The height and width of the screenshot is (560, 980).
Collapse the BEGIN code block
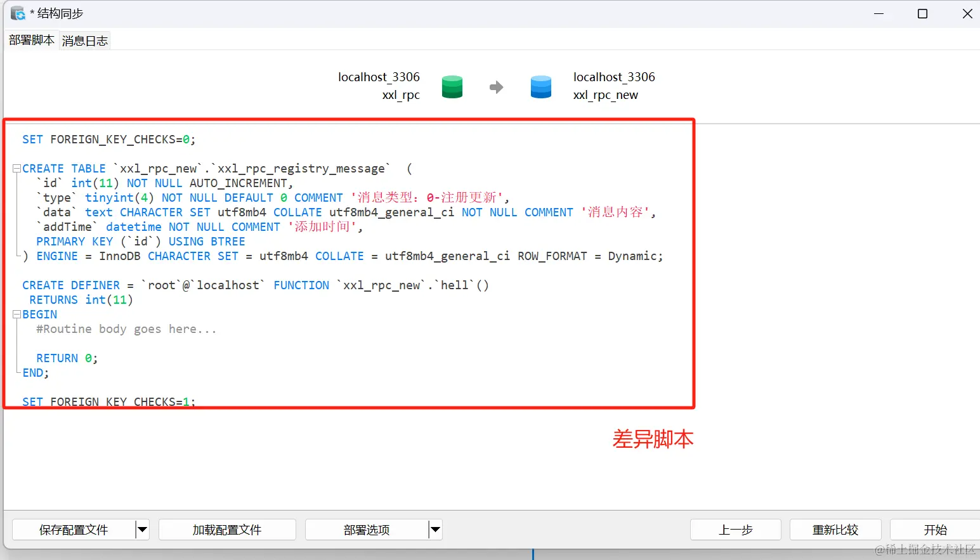coord(16,315)
